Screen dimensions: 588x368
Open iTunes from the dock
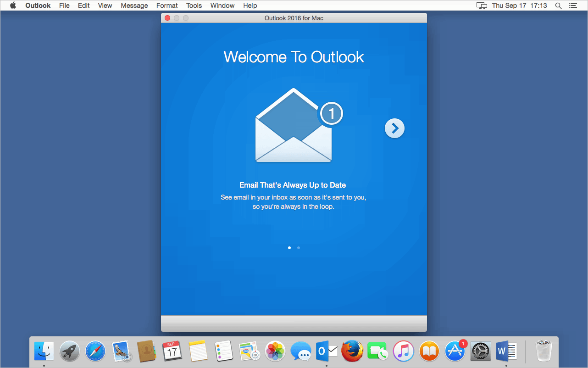pos(404,351)
